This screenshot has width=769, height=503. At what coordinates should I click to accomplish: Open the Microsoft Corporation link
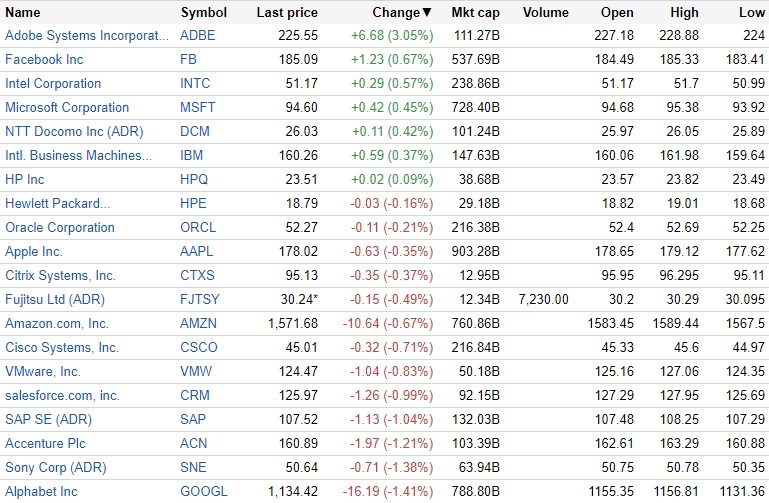[x=67, y=108]
